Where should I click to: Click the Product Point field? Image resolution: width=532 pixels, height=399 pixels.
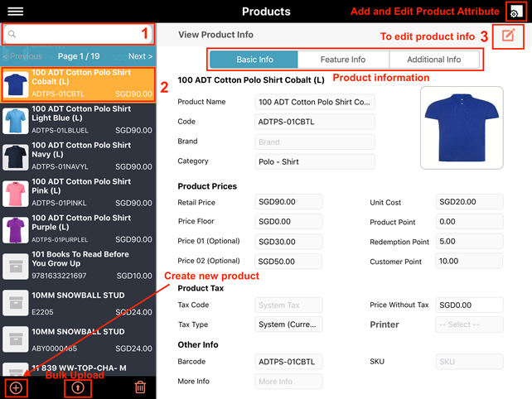tap(469, 221)
